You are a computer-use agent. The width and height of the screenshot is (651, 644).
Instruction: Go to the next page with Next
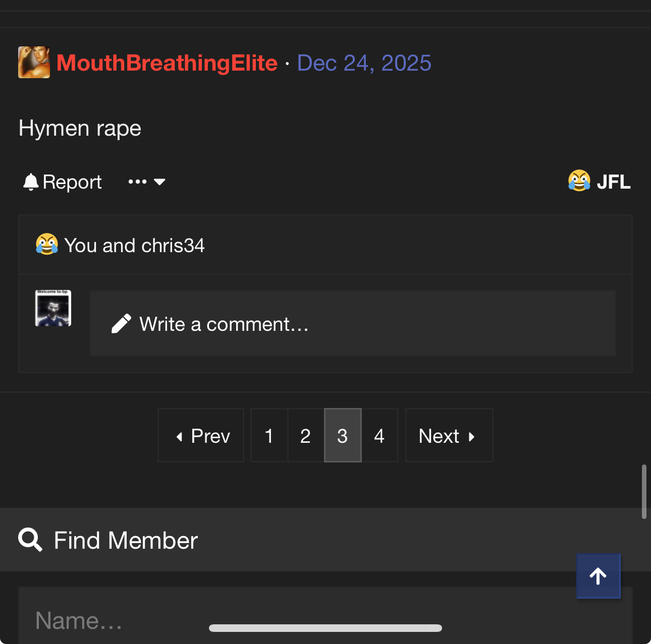click(449, 435)
